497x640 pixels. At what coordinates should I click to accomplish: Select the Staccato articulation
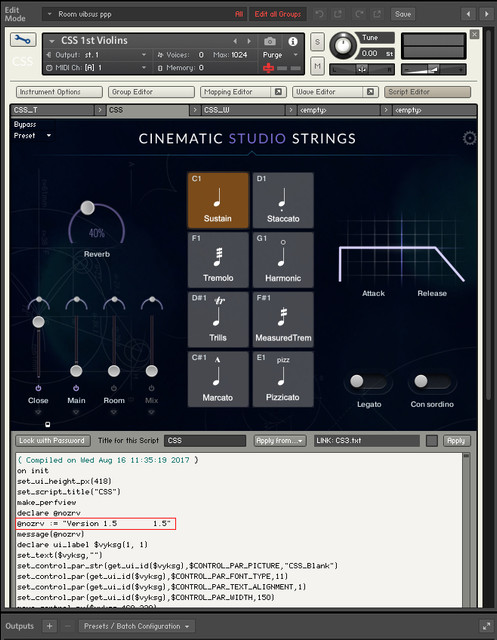pyautogui.click(x=283, y=200)
